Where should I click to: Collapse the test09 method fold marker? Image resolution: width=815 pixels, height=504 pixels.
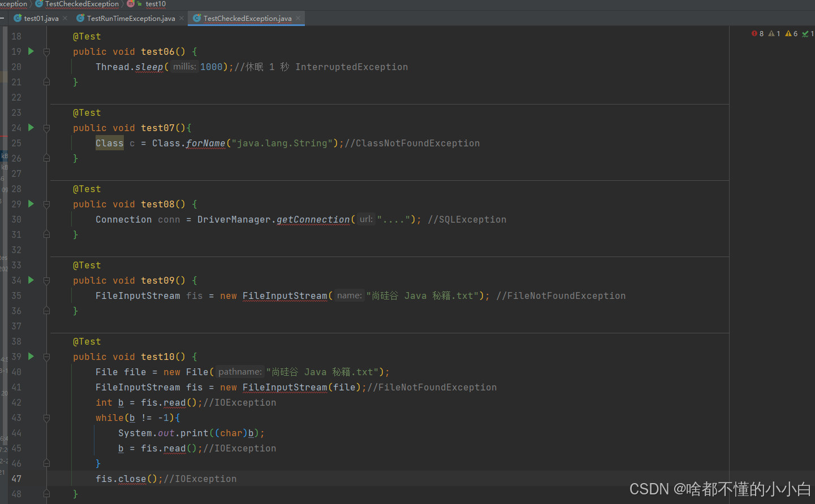(x=46, y=281)
